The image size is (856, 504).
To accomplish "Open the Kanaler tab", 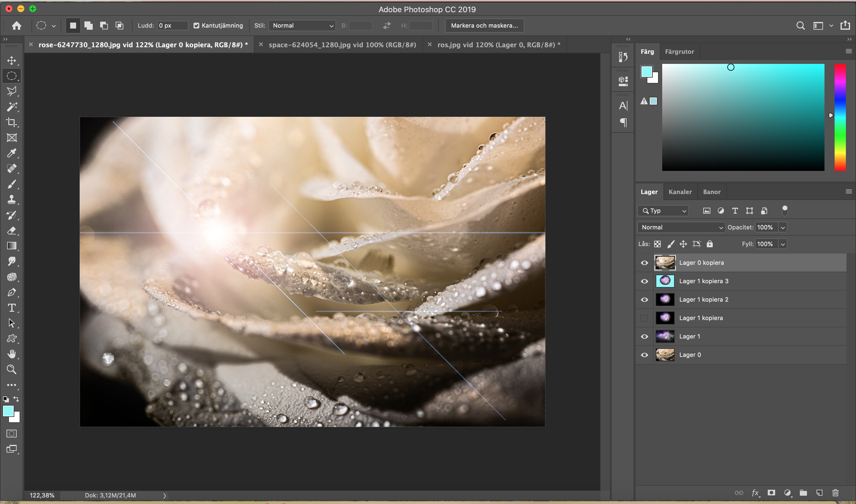I will pos(680,192).
